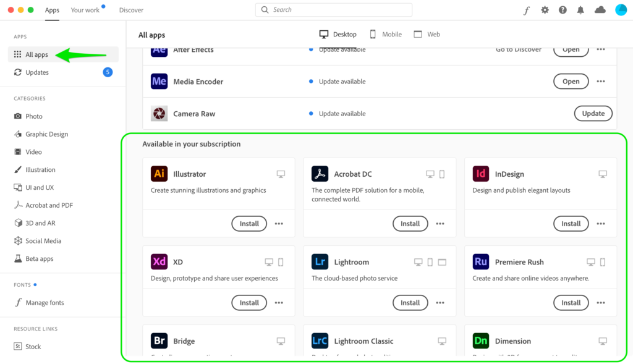Switch to the Your work tab

point(85,10)
